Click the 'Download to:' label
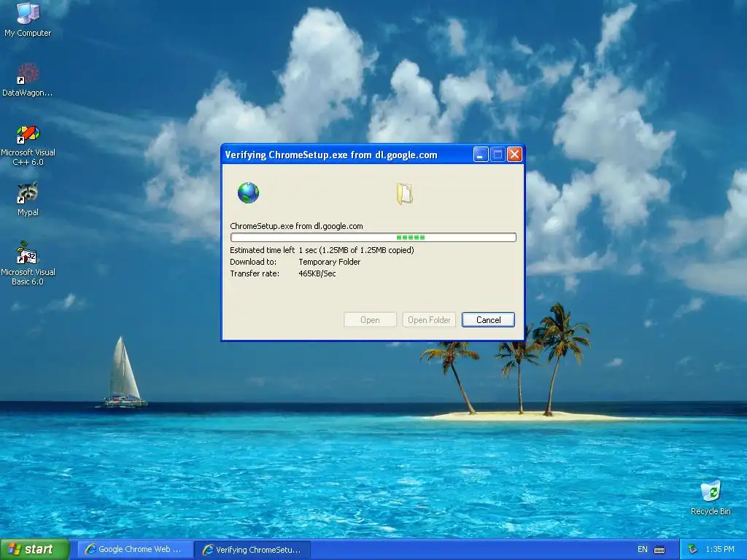This screenshot has width=747, height=560. point(253,262)
